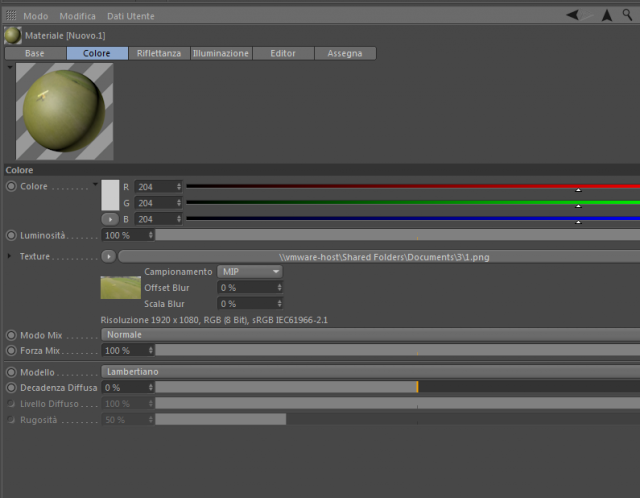Toggle the Livello Diffuso animation circle
Image resolution: width=640 pixels, height=498 pixels.
(x=11, y=403)
